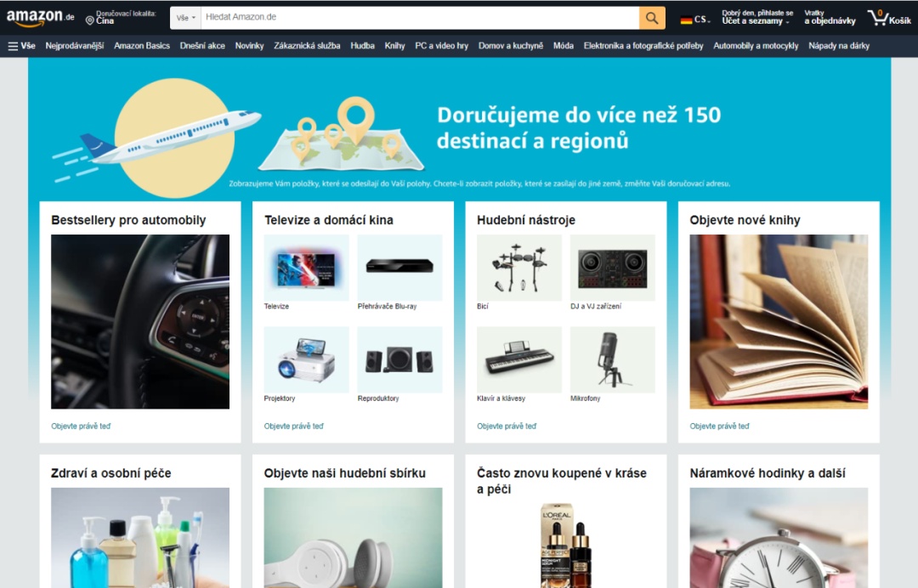Open the shopping cart Košík
The image size is (918, 588).
[889, 18]
